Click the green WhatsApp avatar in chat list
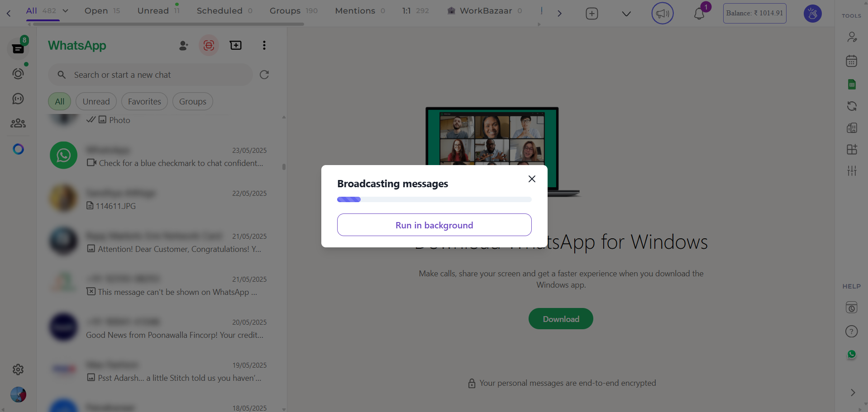 pyautogui.click(x=63, y=155)
